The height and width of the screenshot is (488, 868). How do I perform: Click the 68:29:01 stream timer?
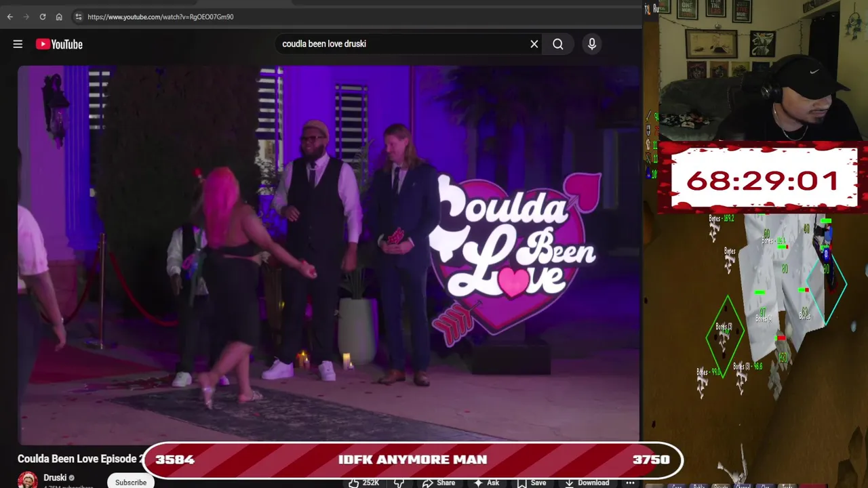[763, 181]
